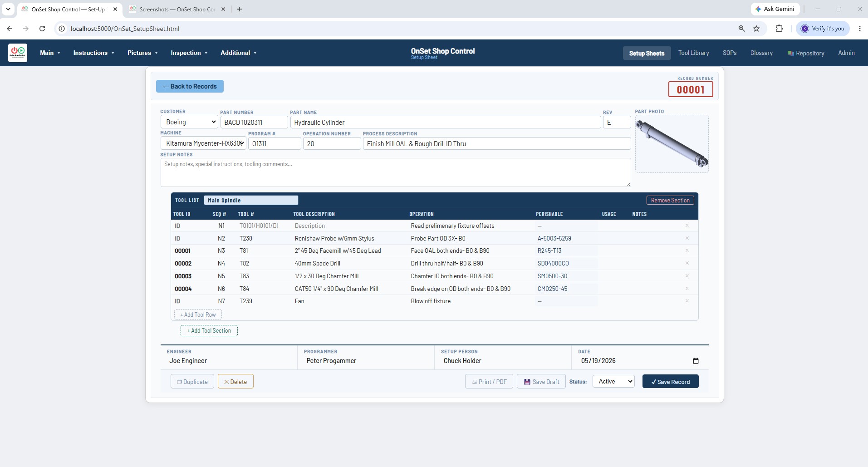868x467 pixels.
Task: Open the Customer dropdown showing Boeing
Action: coord(189,122)
